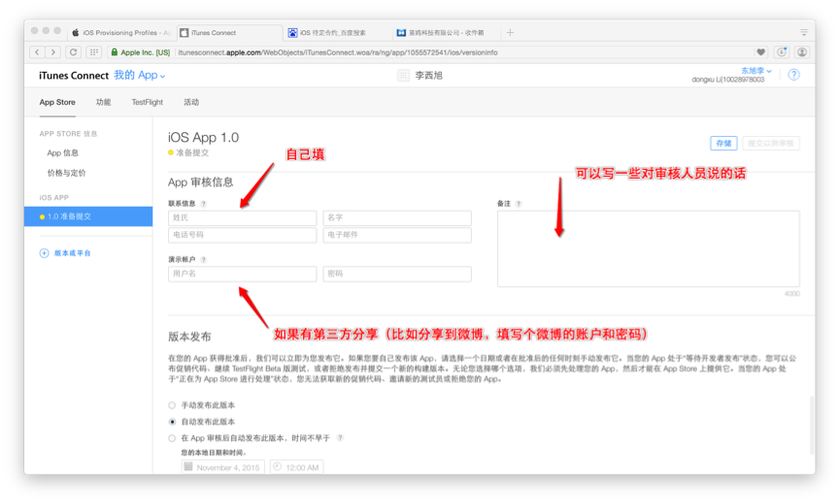Click into the 电话号码 input field
Image resolution: width=840 pixels, height=504 pixels.
pos(242,235)
